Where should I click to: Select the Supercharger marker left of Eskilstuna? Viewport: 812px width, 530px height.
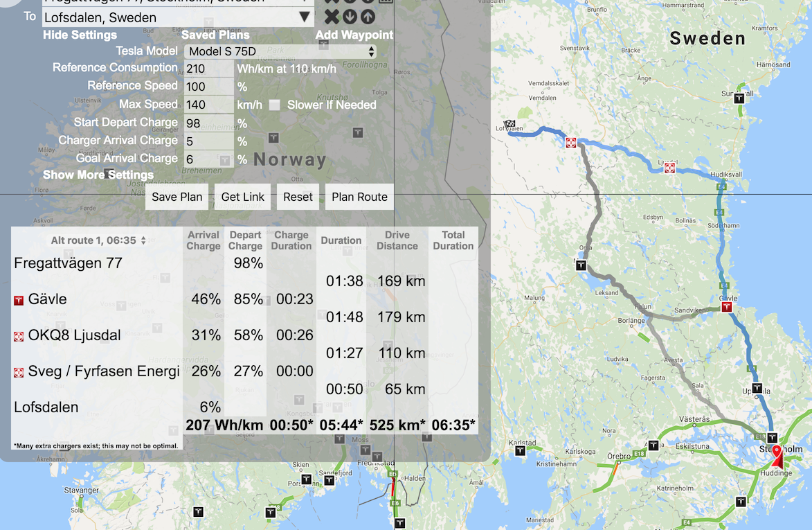(653, 445)
